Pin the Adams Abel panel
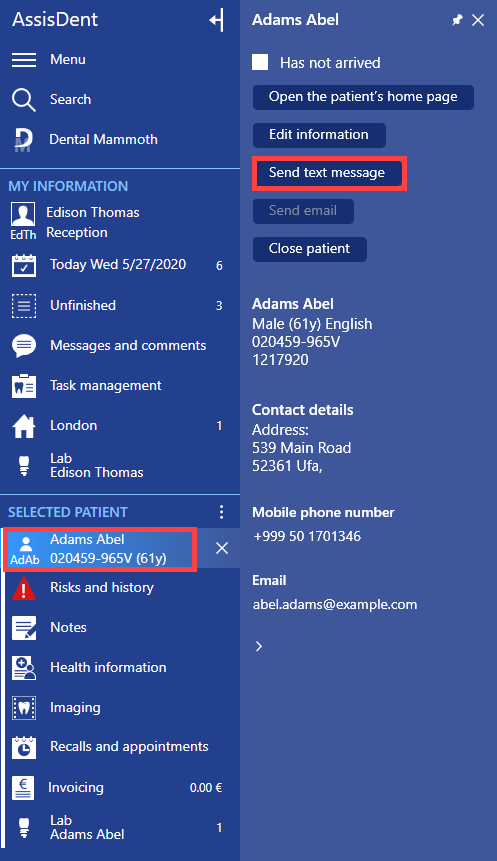The image size is (497, 861). click(x=457, y=20)
